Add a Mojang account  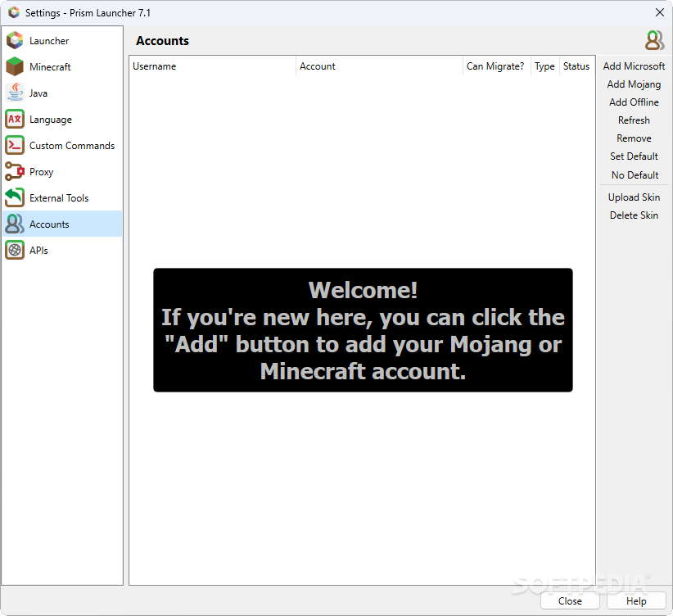pyautogui.click(x=634, y=84)
